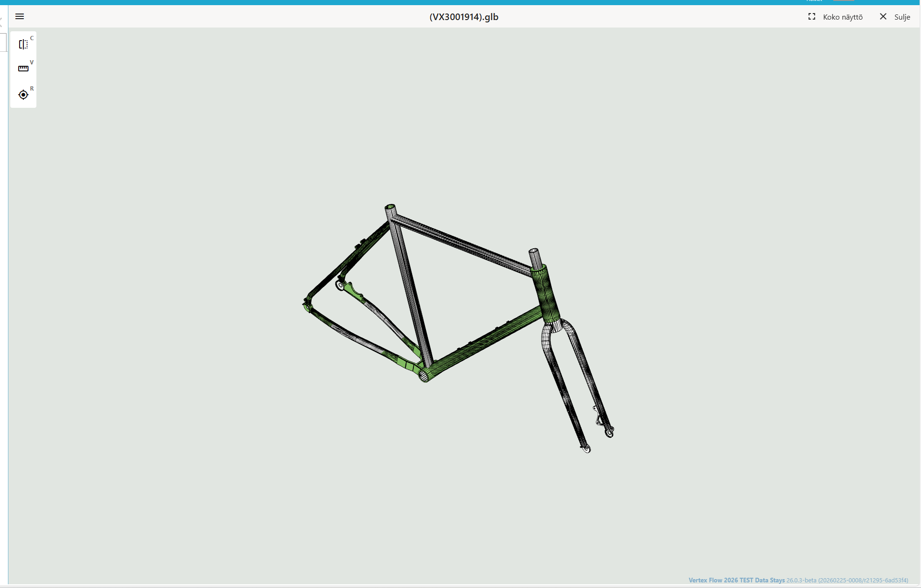Click the bottom bracket shell of the frame
921x588 pixels.
click(x=424, y=375)
